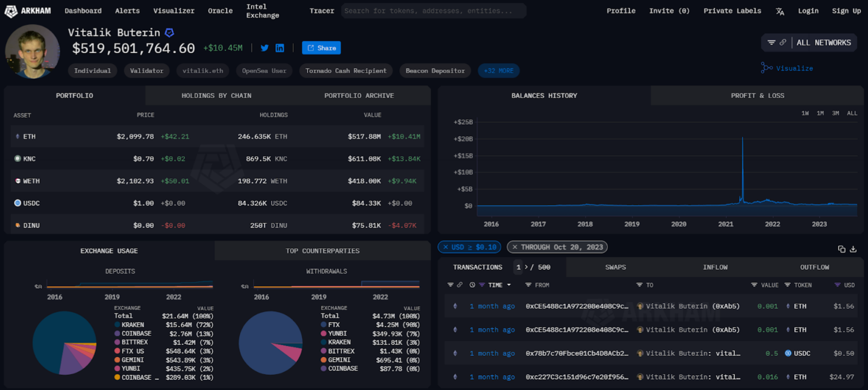Click the link icon beside ALL NETWORKS

(x=783, y=43)
